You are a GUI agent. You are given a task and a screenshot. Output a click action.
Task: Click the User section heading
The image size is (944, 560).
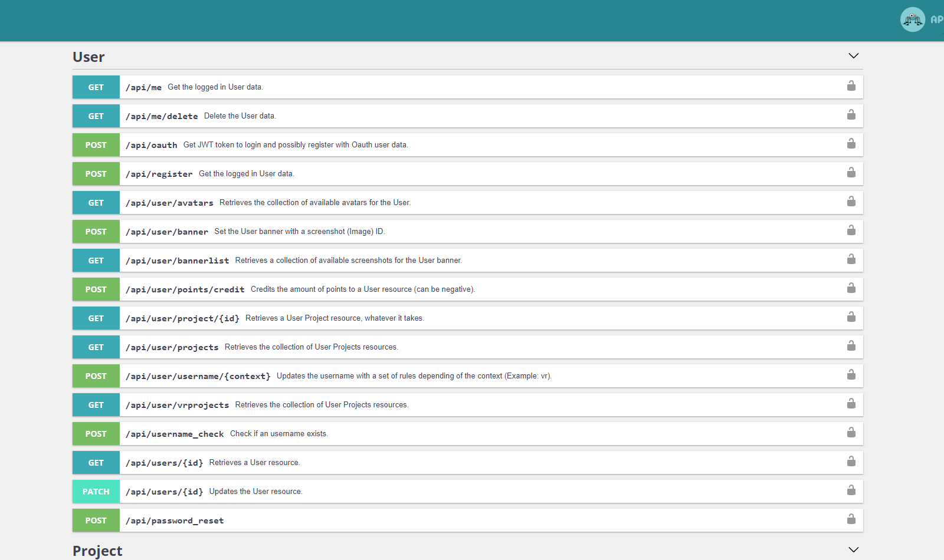pyautogui.click(x=88, y=57)
